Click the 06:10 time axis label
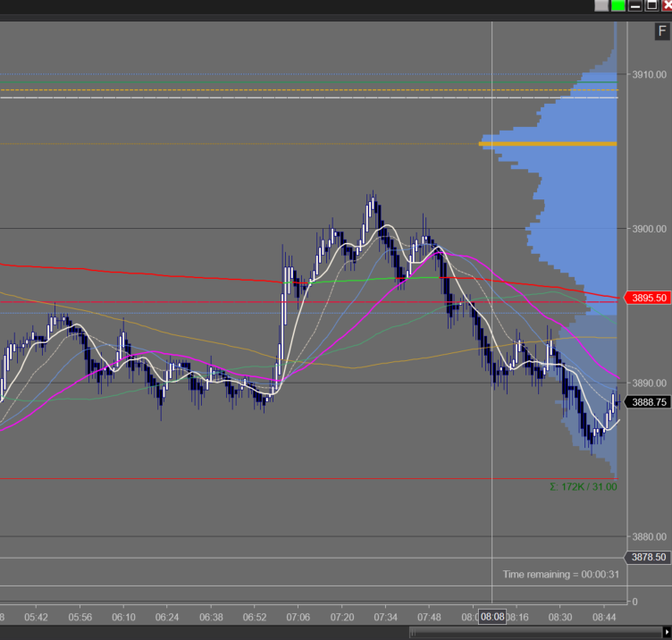 pos(123,618)
